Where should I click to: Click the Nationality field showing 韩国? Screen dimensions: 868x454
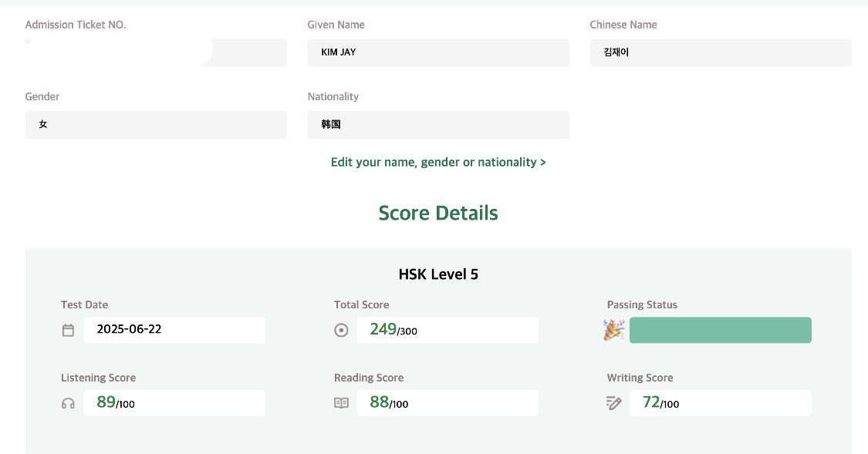438,124
